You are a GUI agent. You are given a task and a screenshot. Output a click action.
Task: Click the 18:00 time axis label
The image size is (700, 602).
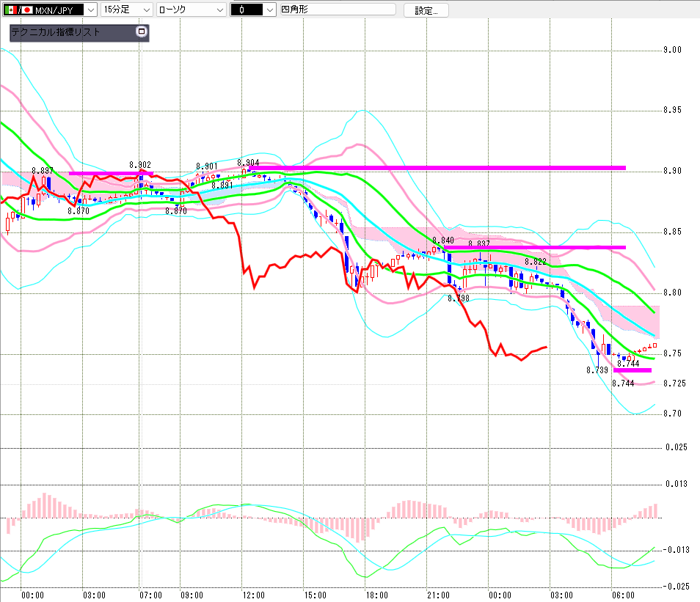point(377,595)
